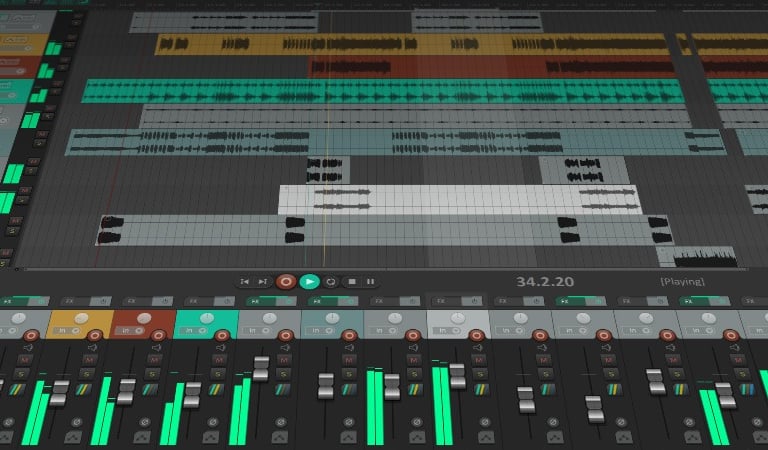Arm the green track for recording
The width and height of the screenshot is (768, 450).
tap(222, 335)
